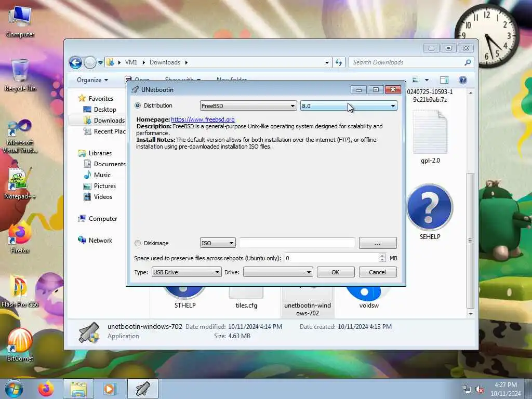Click the Computer desktop icon
This screenshot has width=532, height=399.
click(x=20, y=22)
